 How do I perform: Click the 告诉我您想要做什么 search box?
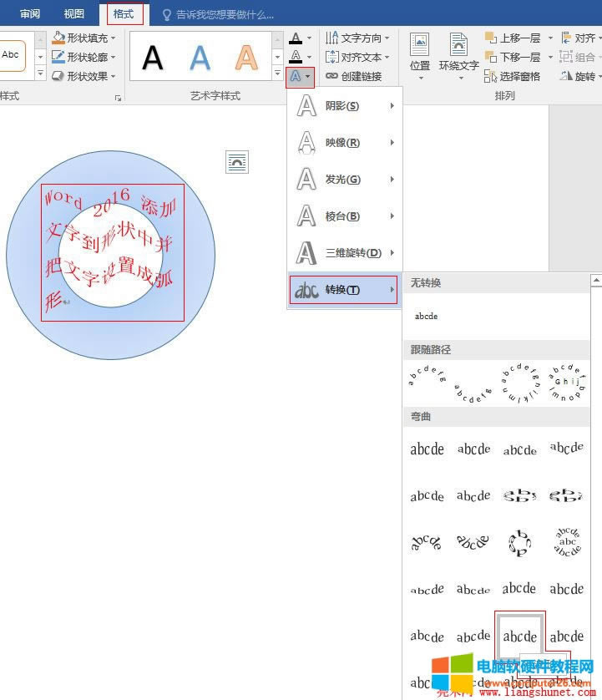tap(218, 15)
